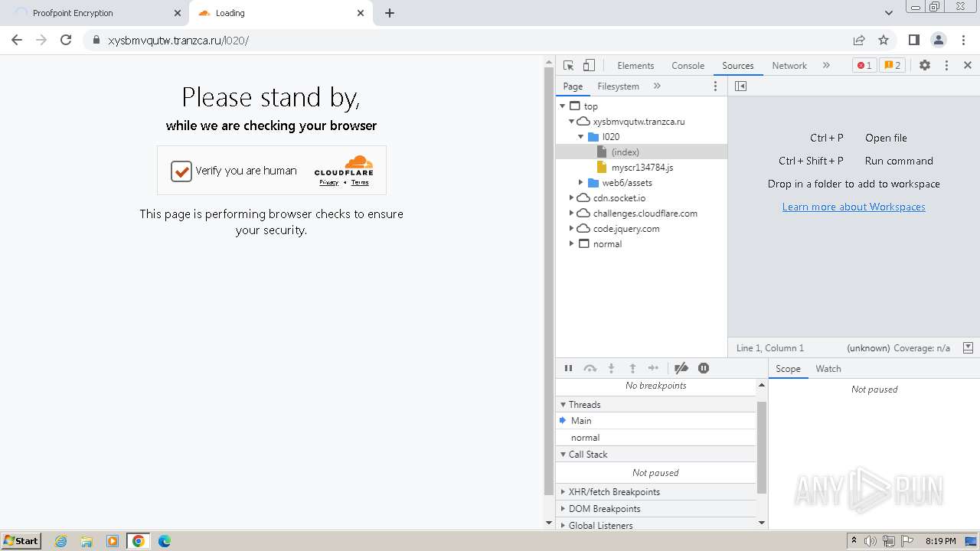Expand challenges.cloudflare.com domain node

pos(572,214)
